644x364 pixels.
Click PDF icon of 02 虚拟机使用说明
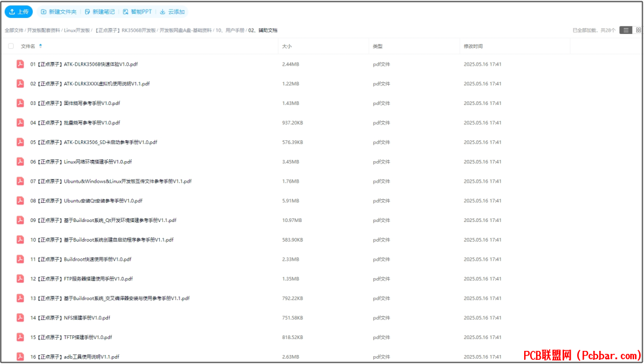click(x=20, y=84)
